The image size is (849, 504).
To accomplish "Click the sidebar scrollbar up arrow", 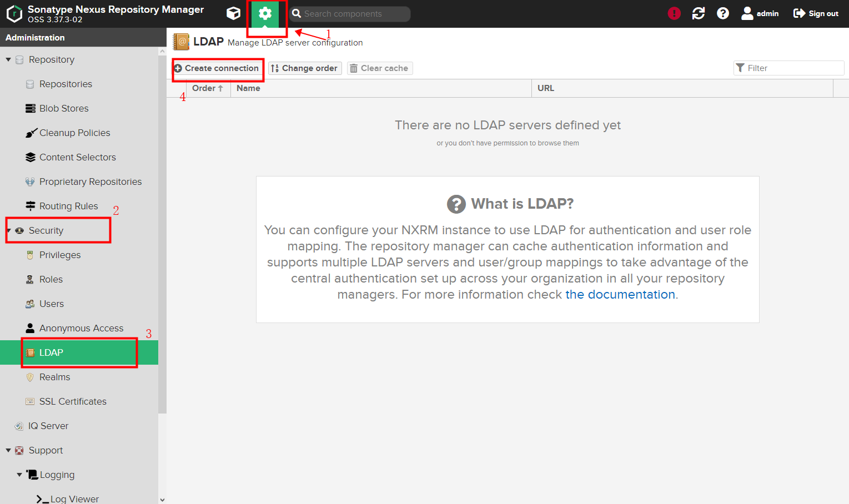I will [162, 52].
